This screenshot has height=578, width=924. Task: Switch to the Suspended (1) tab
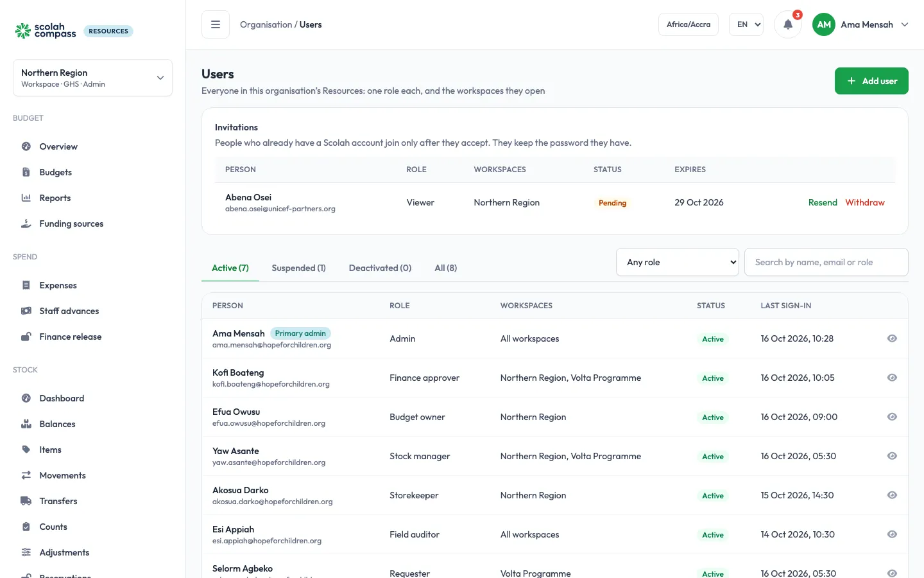pyautogui.click(x=299, y=268)
